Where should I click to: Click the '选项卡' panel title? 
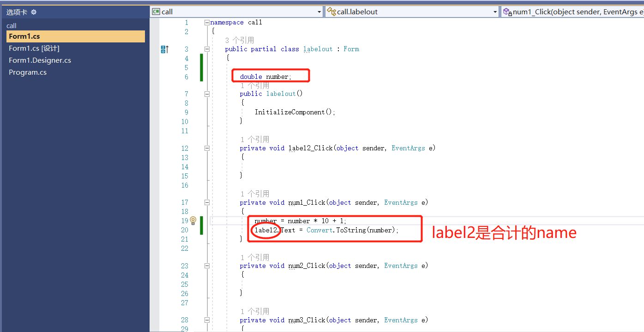pyautogui.click(x=17, y=12)
